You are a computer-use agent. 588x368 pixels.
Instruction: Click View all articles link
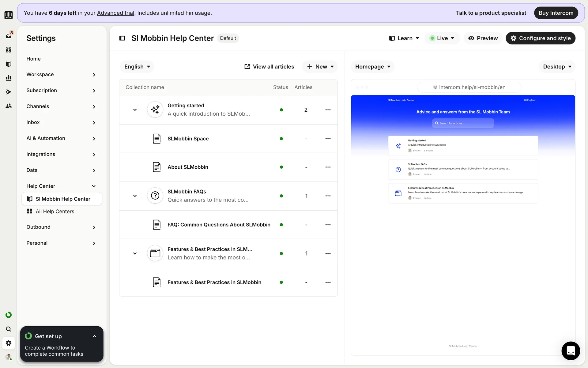tap(269, 67)
